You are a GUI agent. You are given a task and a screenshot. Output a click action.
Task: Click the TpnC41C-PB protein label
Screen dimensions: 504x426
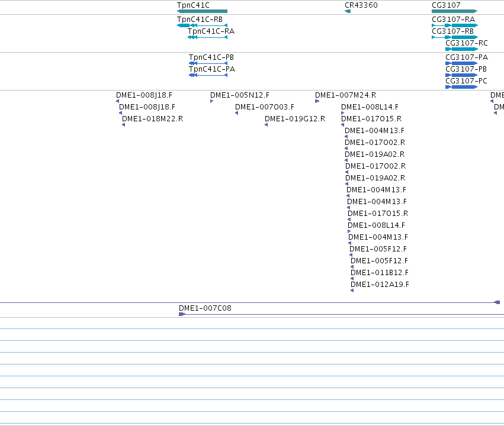click(211, 57)
